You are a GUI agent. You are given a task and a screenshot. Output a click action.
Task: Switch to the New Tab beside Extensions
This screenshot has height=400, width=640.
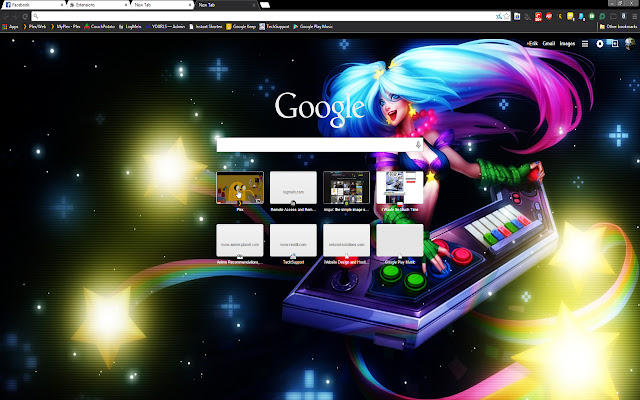pyautogui.click(x=161, y=5)
